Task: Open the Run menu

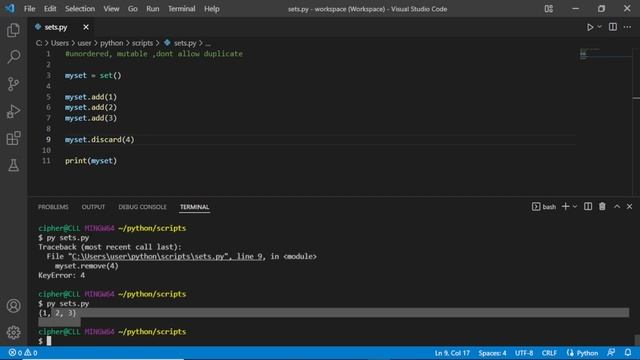Action: (x=153, y=9)
